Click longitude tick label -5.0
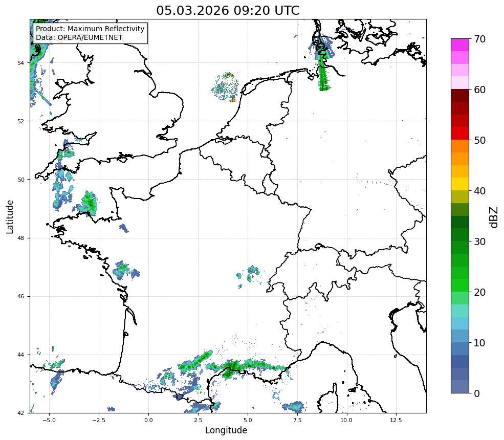Viewport: 504px width, 440px height. (49, 420)
